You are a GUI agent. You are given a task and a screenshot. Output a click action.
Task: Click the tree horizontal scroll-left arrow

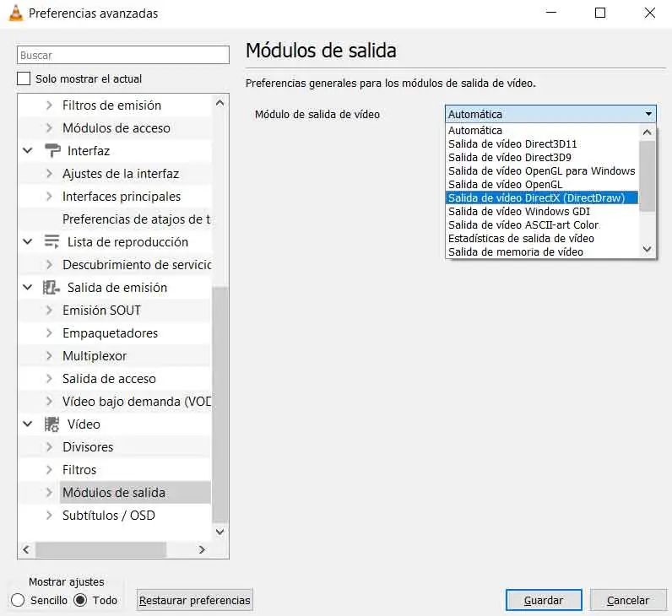(x=26, y=549)
